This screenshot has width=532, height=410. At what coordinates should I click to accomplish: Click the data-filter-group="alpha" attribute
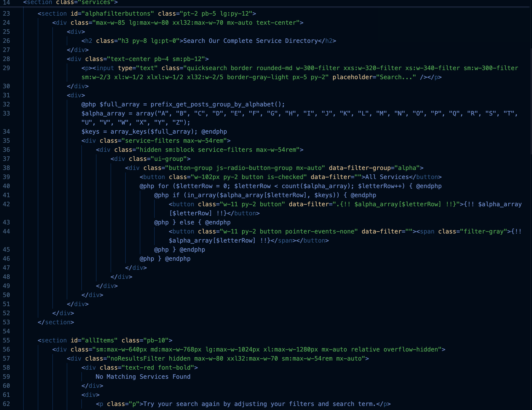[x=374, y=168]
